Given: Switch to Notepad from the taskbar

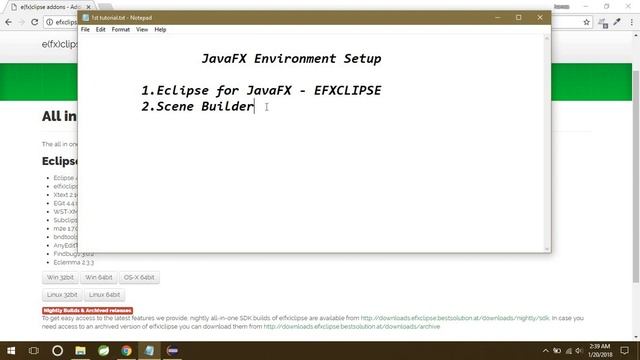Looking at the screenshot, I should pyautogui.click(x=149, y=351).
